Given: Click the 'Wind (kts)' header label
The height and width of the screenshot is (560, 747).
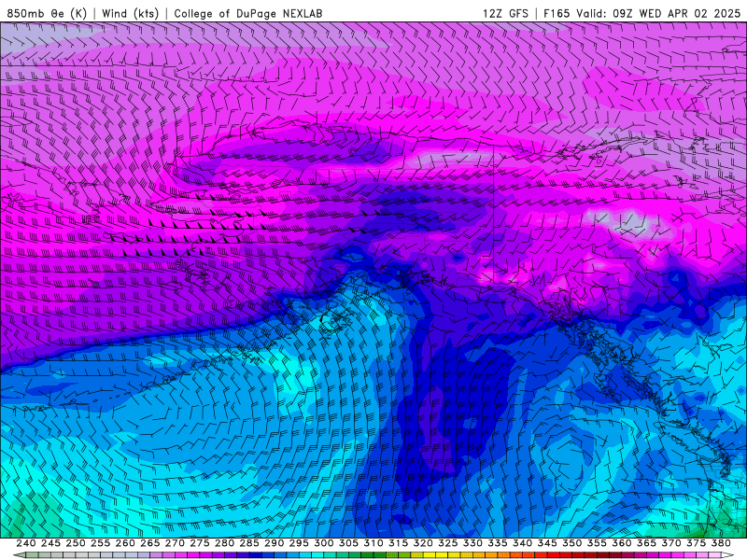Looking at the screenshot, I should tap(130, 13).
